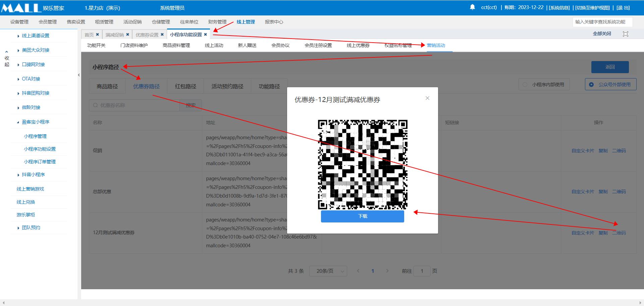Click the 搜索 button
The height and width of the screenshot is (306, 644).
pyautogui.click(x=191, y=105)
